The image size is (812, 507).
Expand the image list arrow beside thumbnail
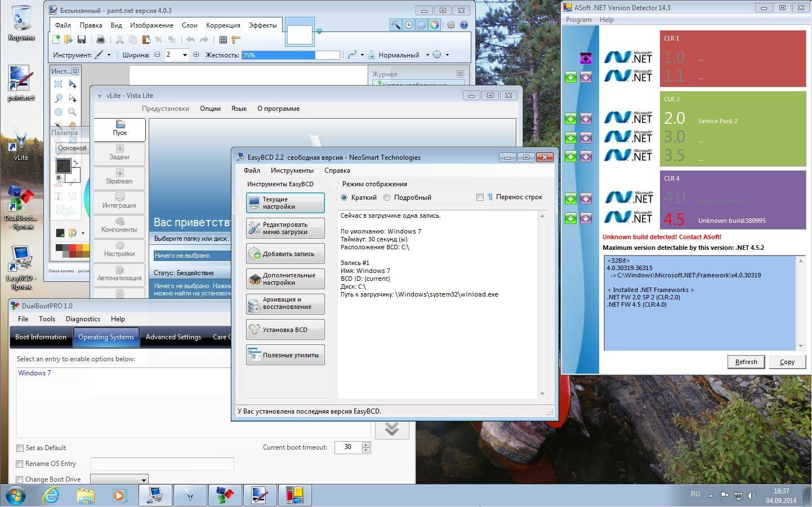coord(319,32)
